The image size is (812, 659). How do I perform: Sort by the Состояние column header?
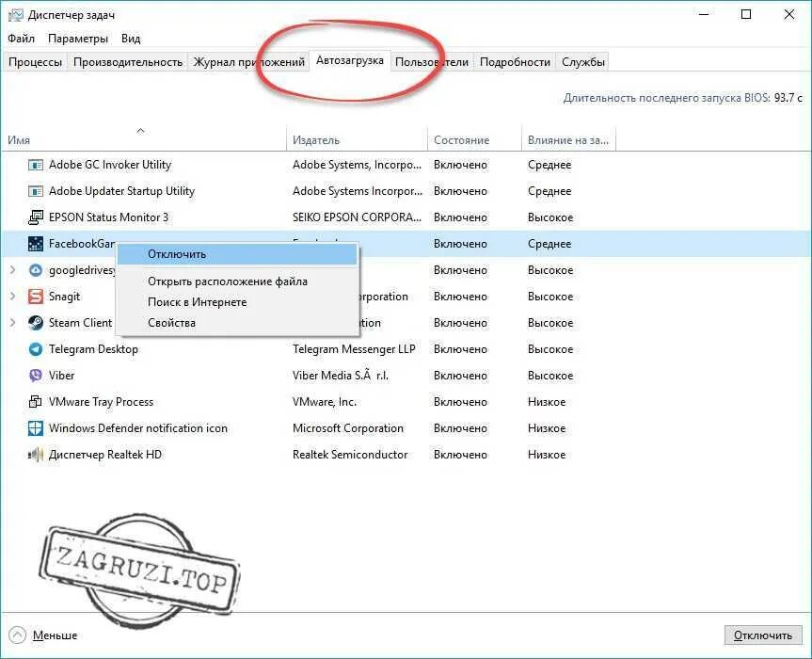(474, 140)
